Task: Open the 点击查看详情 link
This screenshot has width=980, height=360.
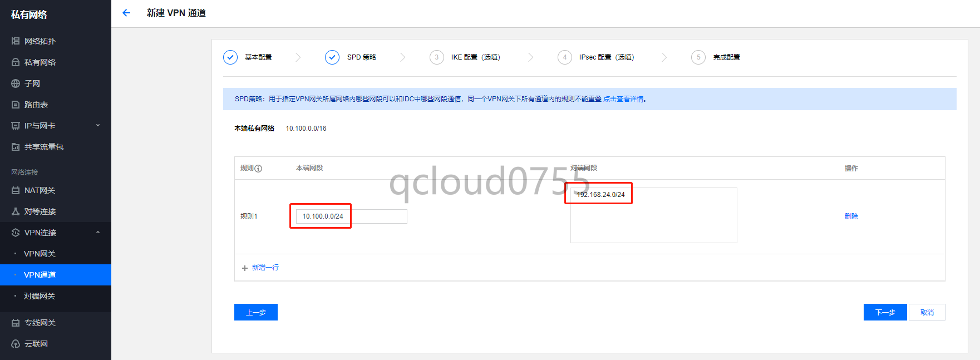Action: [623, 99]
